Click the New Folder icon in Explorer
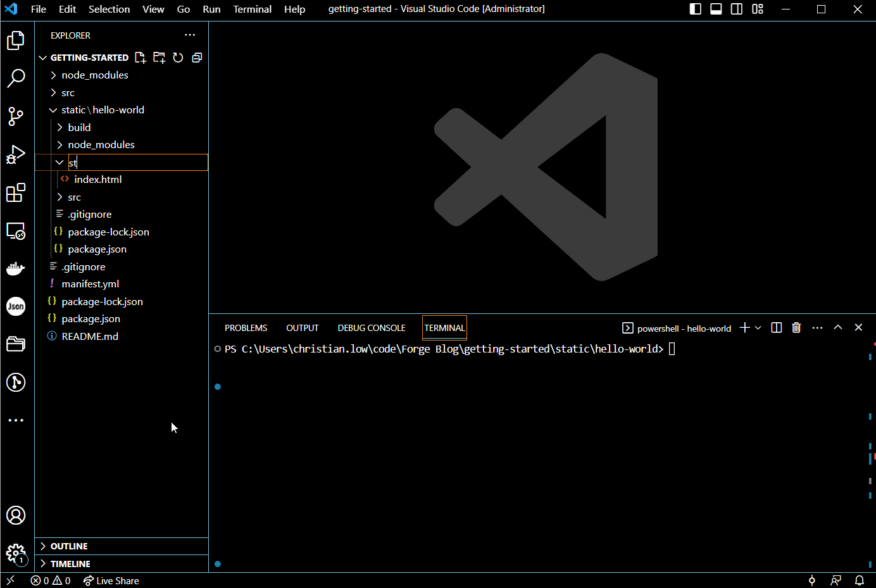This screenshot has width=876, height=588. (160, 58)
